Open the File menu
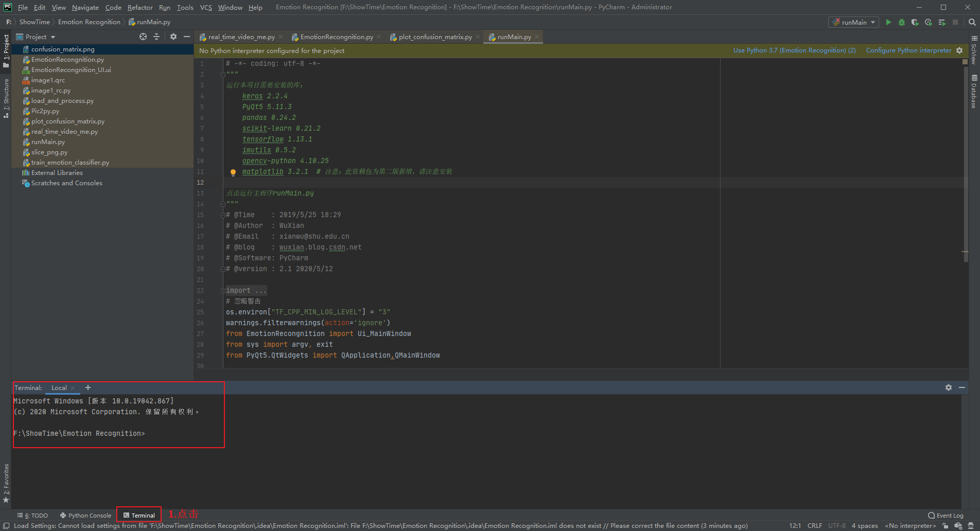Viewport: 980px width, 531px height. pos(23,7)
